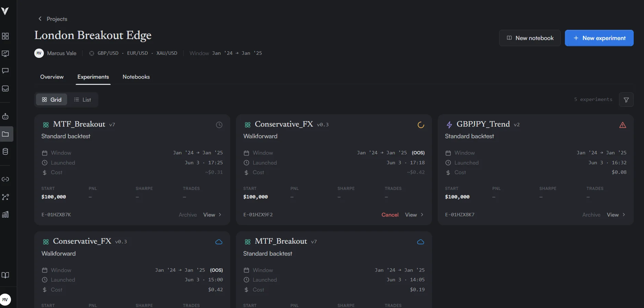The height and width of the screenshot is (308, 644).
Task: Switch to Grid view
Action: click(52, 100)
